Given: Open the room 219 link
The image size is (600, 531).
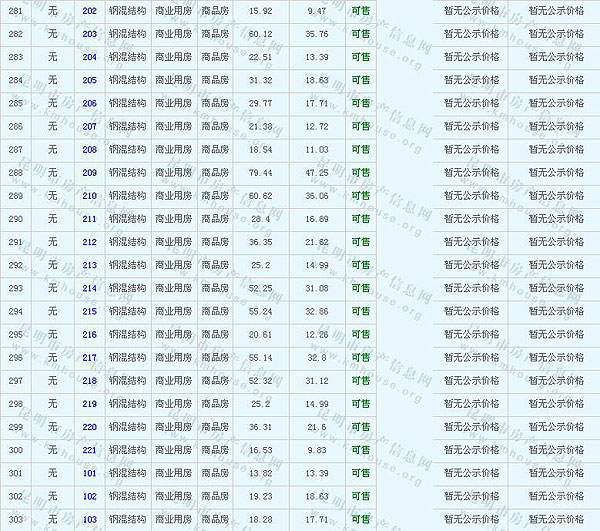Looking at the screenshot, I should (89, 404).
